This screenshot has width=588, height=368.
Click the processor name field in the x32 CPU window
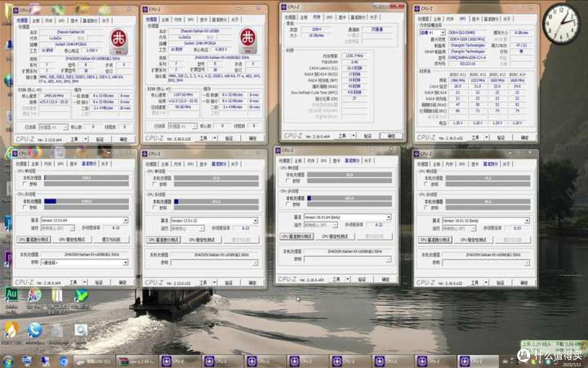point(200,31)
